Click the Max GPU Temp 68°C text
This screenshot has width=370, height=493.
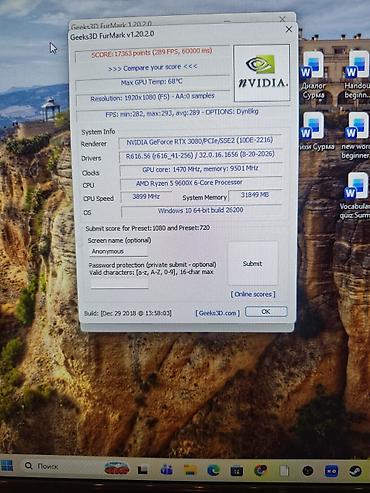point(152,82)
